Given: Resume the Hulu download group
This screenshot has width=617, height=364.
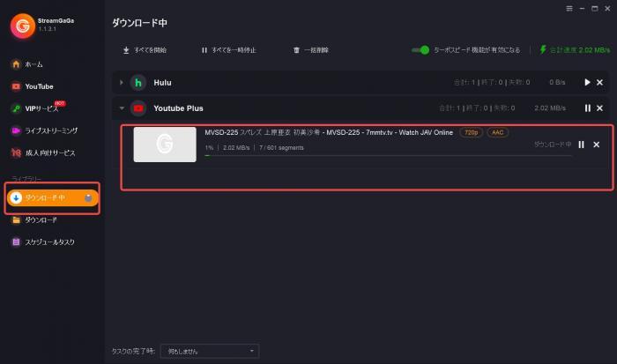Looking at the screenshot, I should (587, 82).
